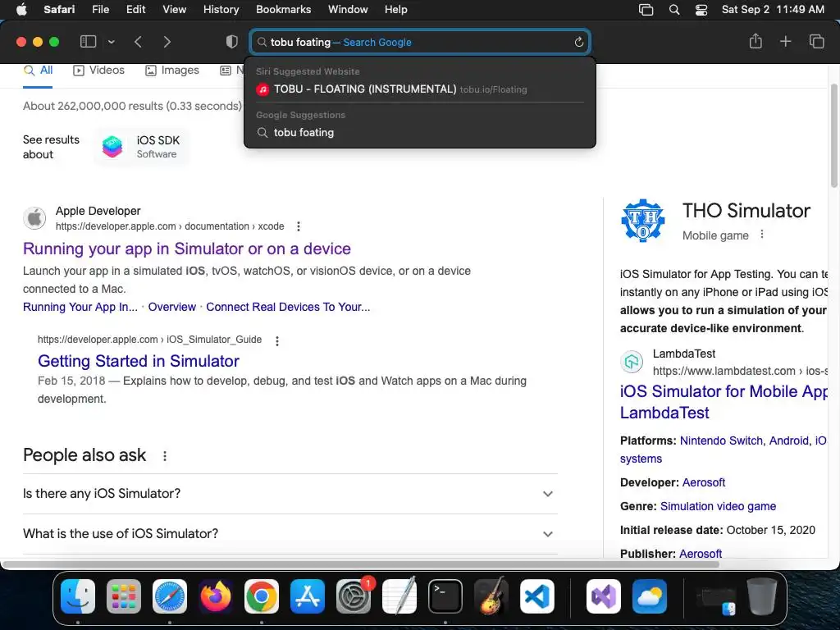Open People also ask options menu
This screenshot has height=630, width=840.
(x=164, y=456)
